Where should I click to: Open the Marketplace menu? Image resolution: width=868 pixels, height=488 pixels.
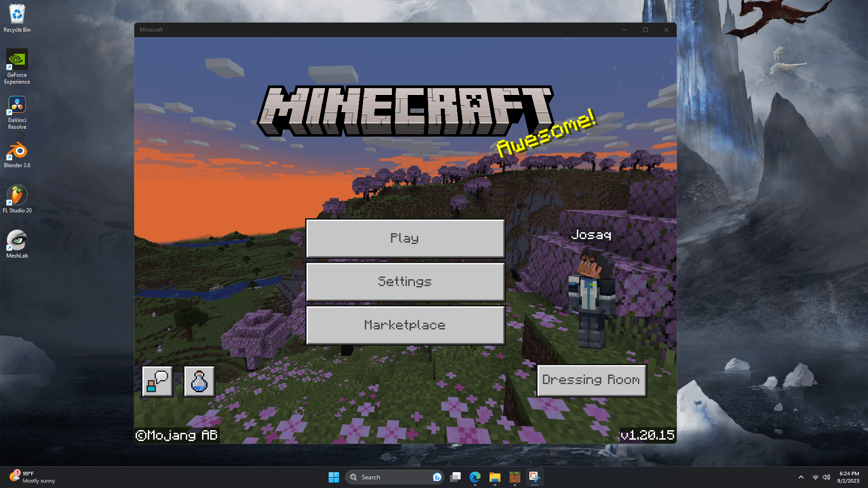pyautogui.click(x=405, y=325)
